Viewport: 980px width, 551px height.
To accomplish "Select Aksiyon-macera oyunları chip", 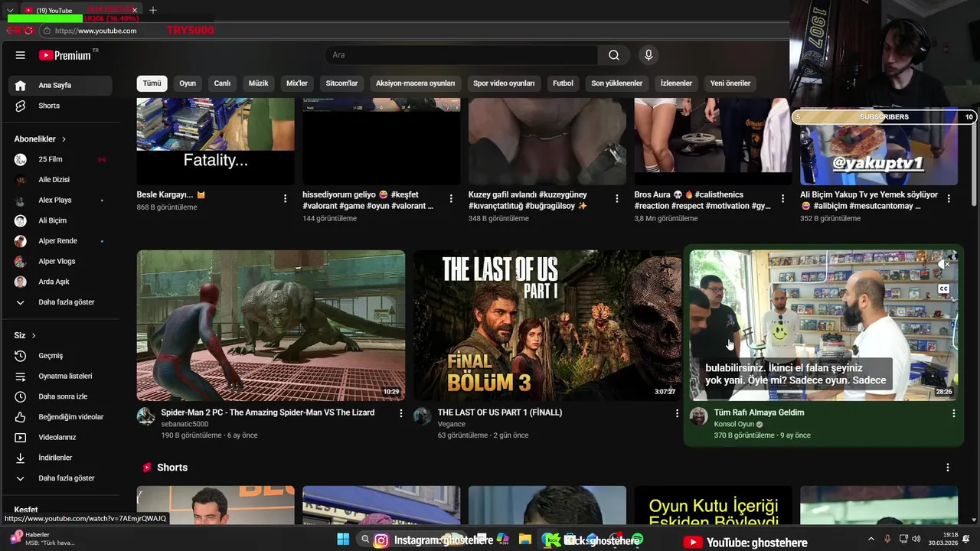I will click(x=415, y=83).
